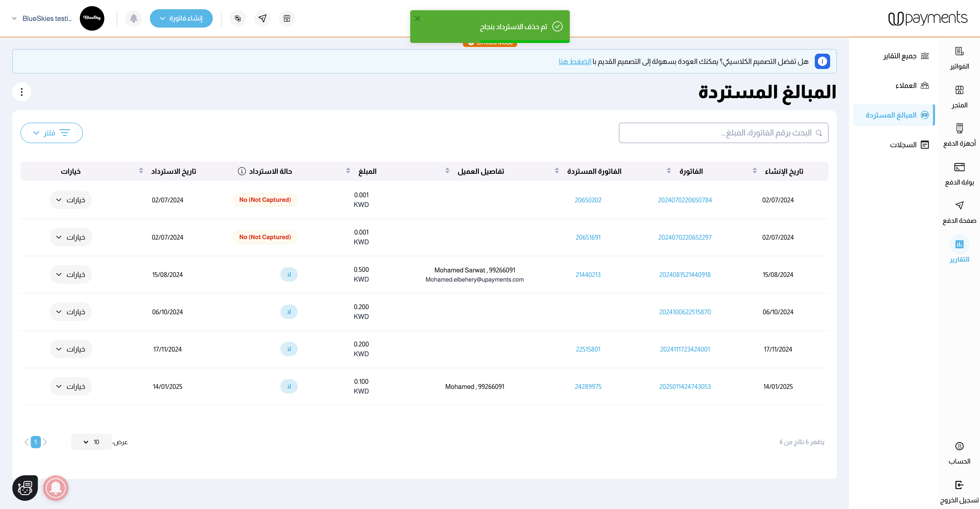Open the إنشاء فاتورة dropdown button
The height and width of the screenshot is (509, 980).
coord(181,18)
